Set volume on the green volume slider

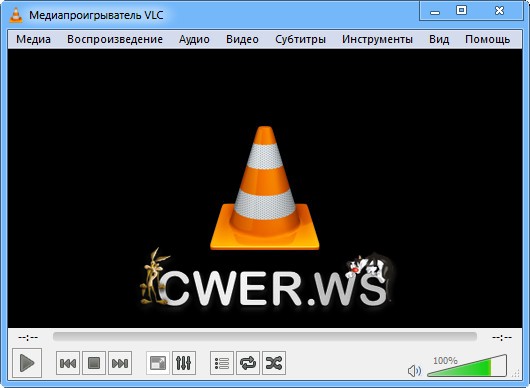point(467,365)
